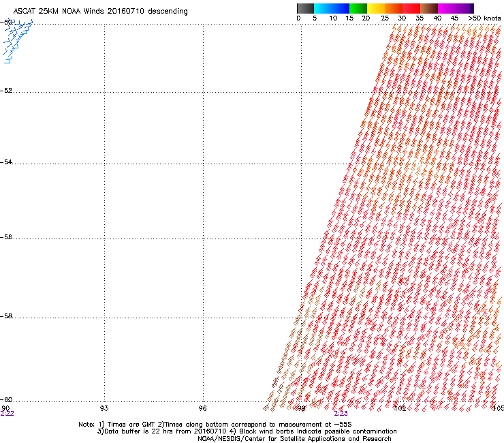Click the red 30-35 knots legend segment

(x=411, y=8)
